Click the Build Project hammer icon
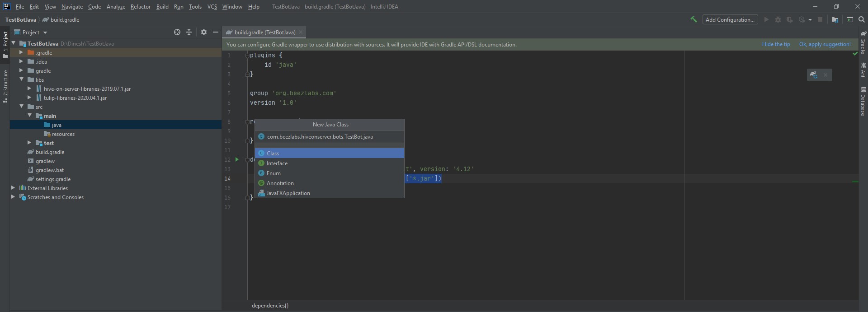 tap(693, 19)
